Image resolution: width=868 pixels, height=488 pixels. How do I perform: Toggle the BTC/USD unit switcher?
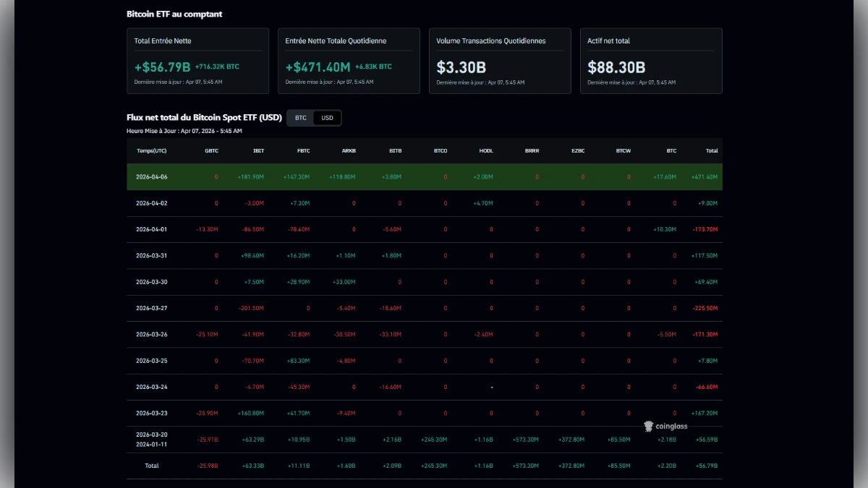click(x=314, y=117)
